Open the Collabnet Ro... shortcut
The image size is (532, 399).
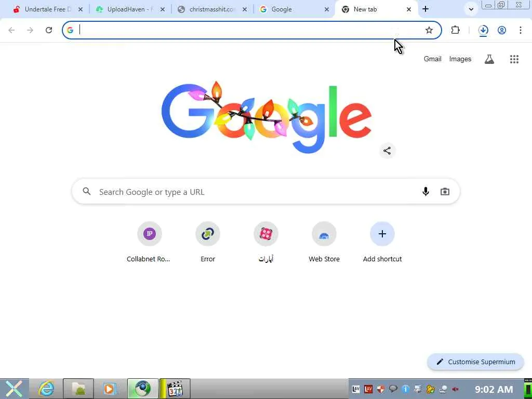pos(149,242)
